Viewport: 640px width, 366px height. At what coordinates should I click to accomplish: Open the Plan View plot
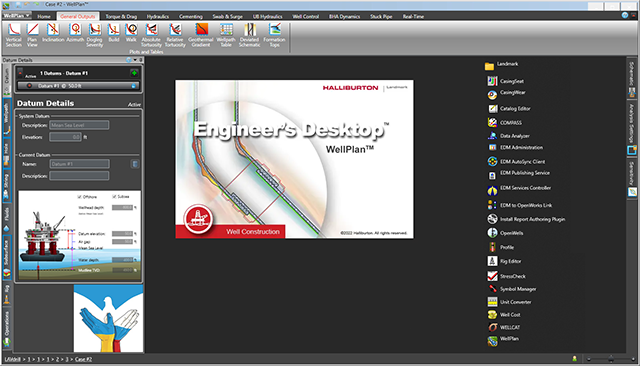tap(32, 35)
